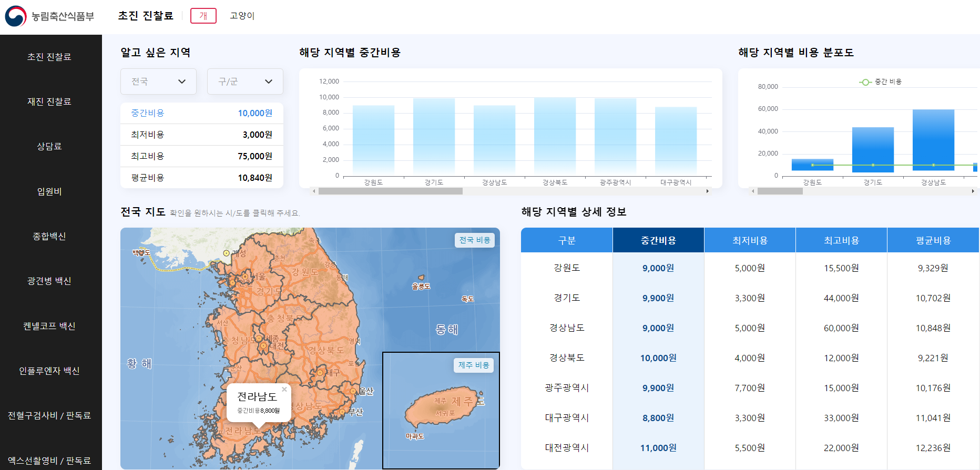The height and width of the screenshot is (470, 980).
Task: Click the 강원도 bar in median chart
Action: click(x=373, y=140)
